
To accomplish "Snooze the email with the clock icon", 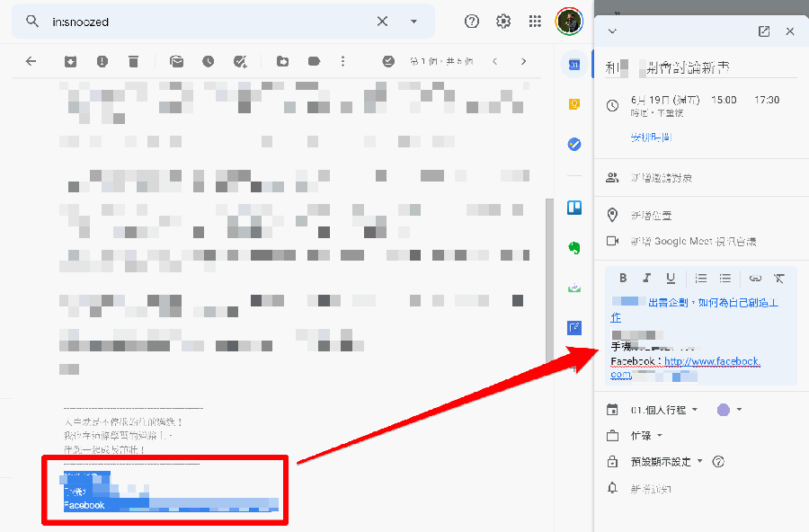I will coord(208,61).
